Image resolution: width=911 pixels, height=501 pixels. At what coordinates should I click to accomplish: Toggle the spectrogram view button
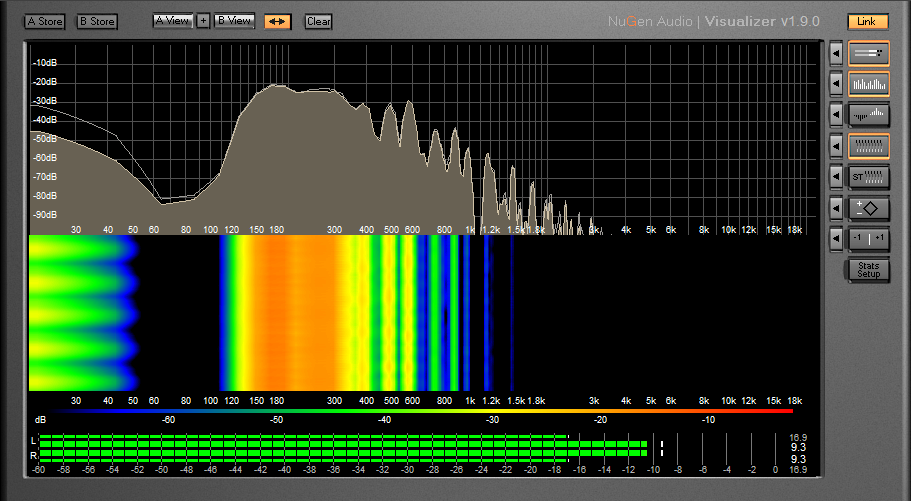coord(868,146)
